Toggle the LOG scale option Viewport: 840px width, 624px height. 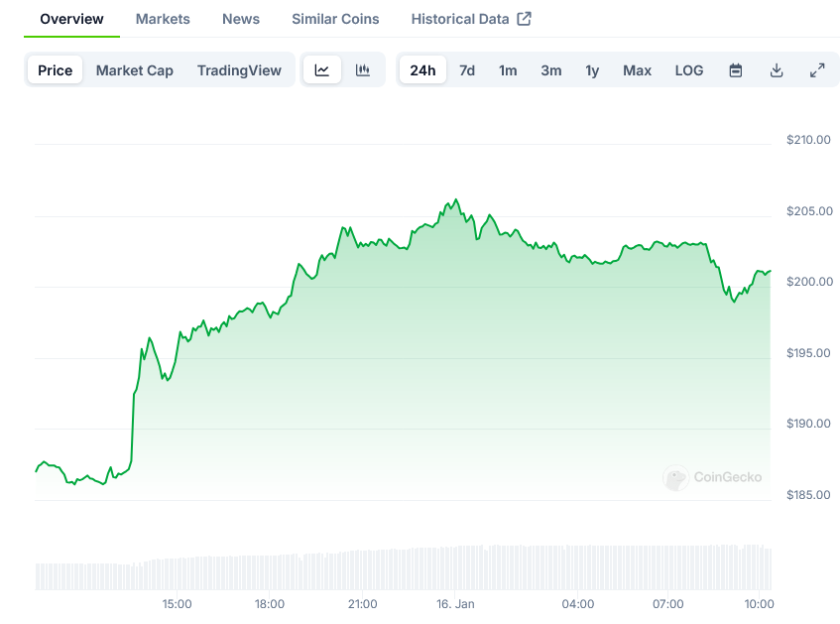pos(689,70)
